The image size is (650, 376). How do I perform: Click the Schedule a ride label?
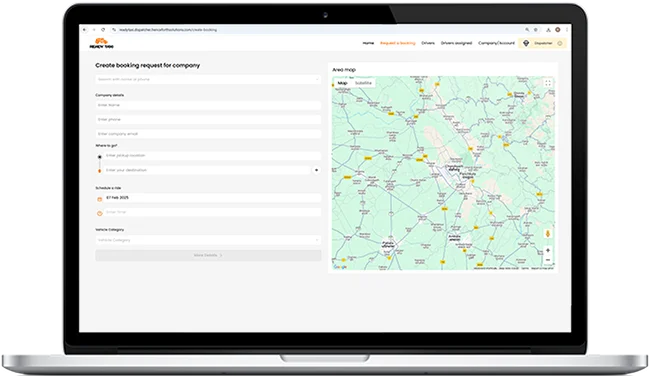click(x=108, y=188)
